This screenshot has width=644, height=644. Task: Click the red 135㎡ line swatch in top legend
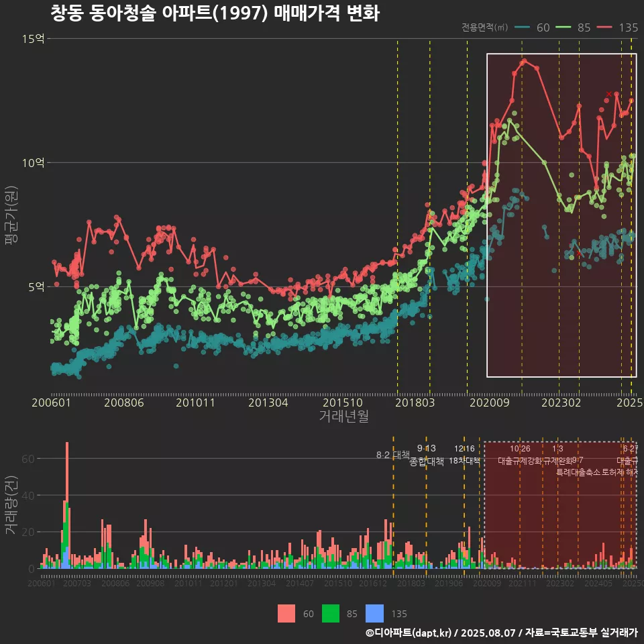[x=604, y=28]
